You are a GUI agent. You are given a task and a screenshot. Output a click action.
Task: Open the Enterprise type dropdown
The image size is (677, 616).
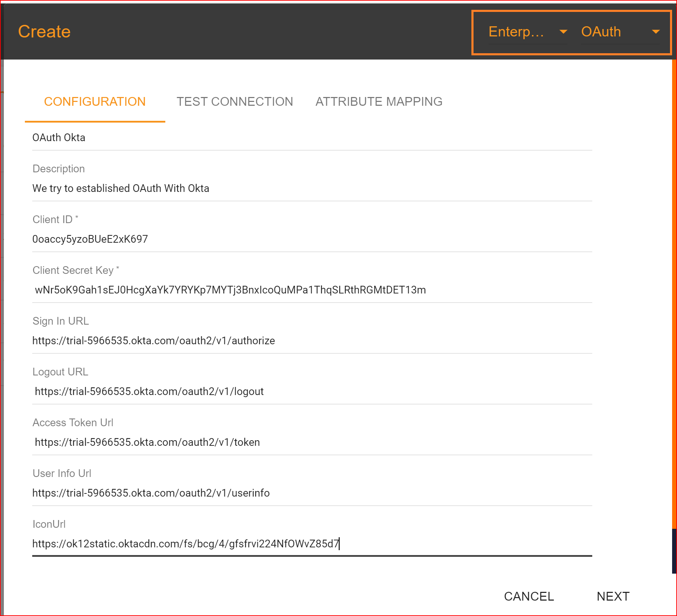point(528,32)
